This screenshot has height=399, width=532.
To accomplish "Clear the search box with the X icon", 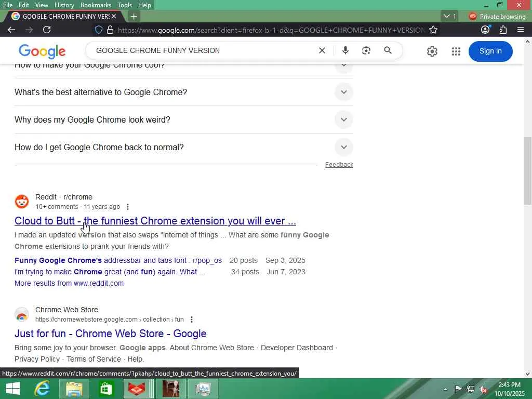I will [322, 50].
